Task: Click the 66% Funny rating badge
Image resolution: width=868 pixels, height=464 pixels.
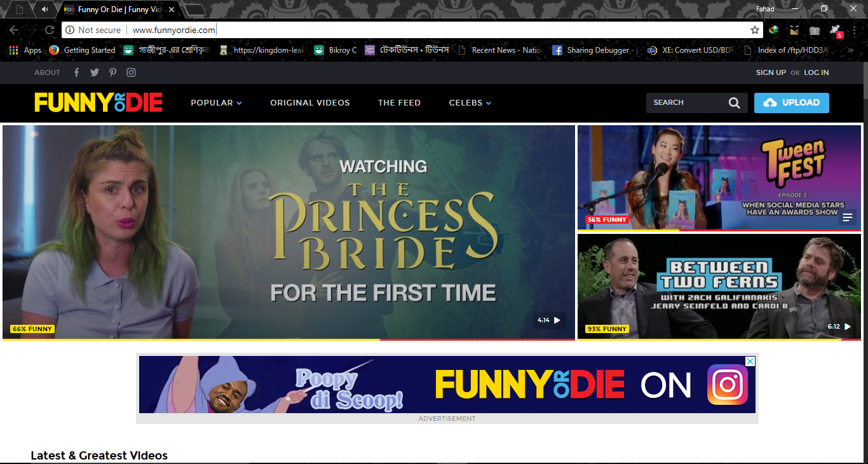Action: pos(32,329)
